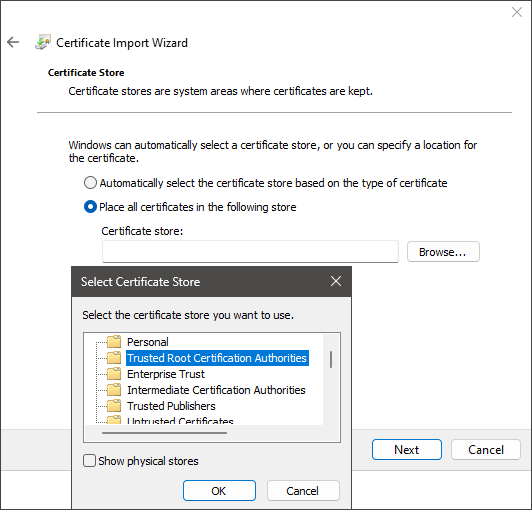This screenshot has width=532, height=510.
Task: Click the Enterprise Trust folder icon
Action: coord(114,374)
